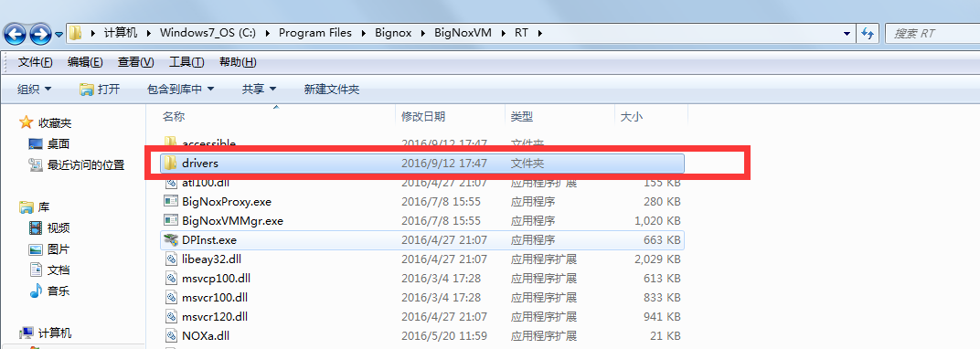980x349 pixels.
Task: Go forward with the Forward arrow button
Action: (40, 33)
